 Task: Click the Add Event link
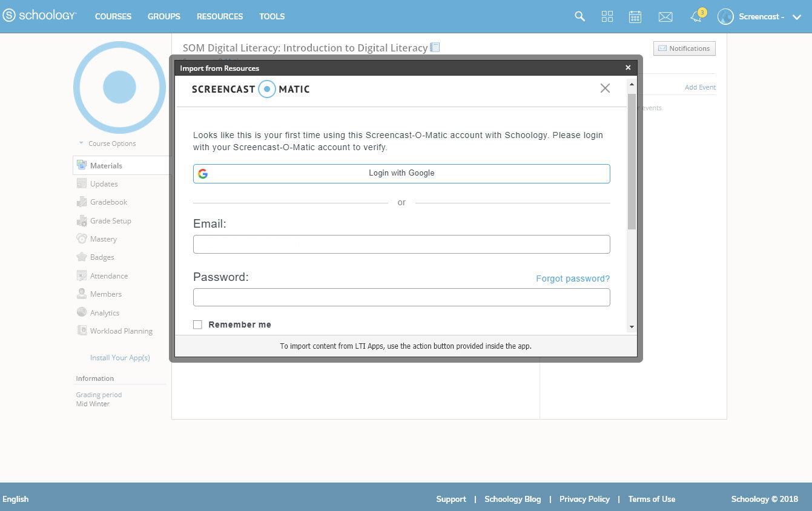(700, 87)
